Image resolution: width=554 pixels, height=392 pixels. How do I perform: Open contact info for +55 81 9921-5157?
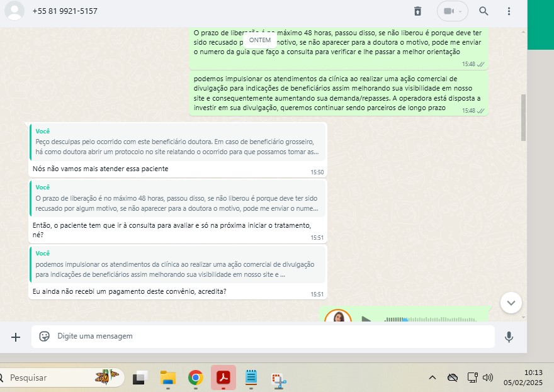click(65, 11)
